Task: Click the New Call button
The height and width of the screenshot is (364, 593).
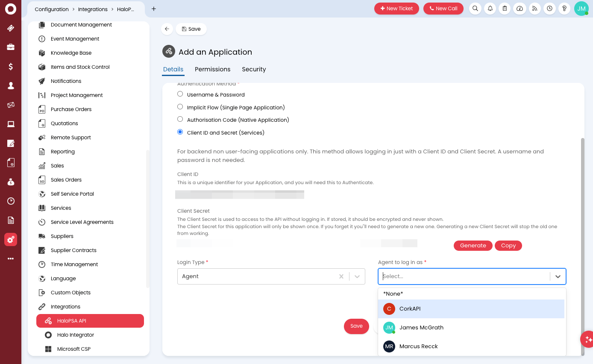Action: (443, 9)
